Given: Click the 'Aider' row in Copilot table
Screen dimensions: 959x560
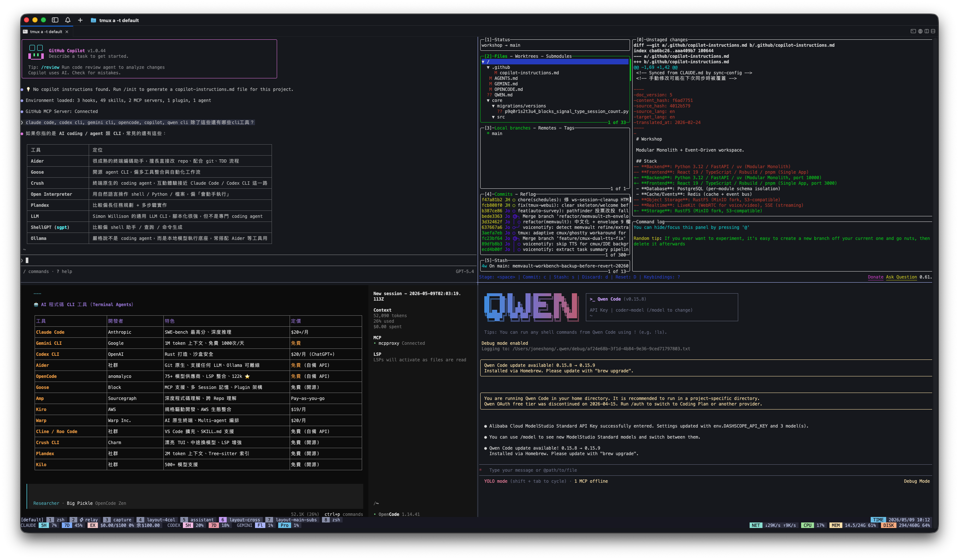Looking at the screenshot, I should (149, 161).
